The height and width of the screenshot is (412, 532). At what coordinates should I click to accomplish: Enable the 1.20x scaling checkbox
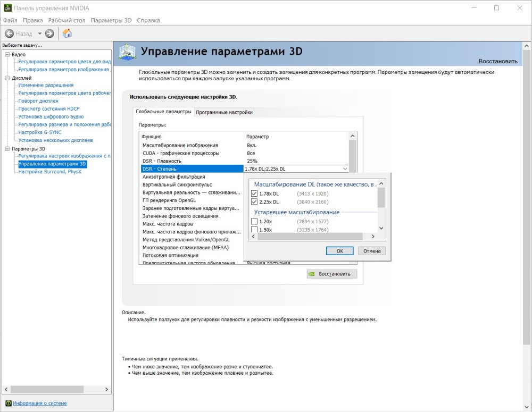click(254, 222)
